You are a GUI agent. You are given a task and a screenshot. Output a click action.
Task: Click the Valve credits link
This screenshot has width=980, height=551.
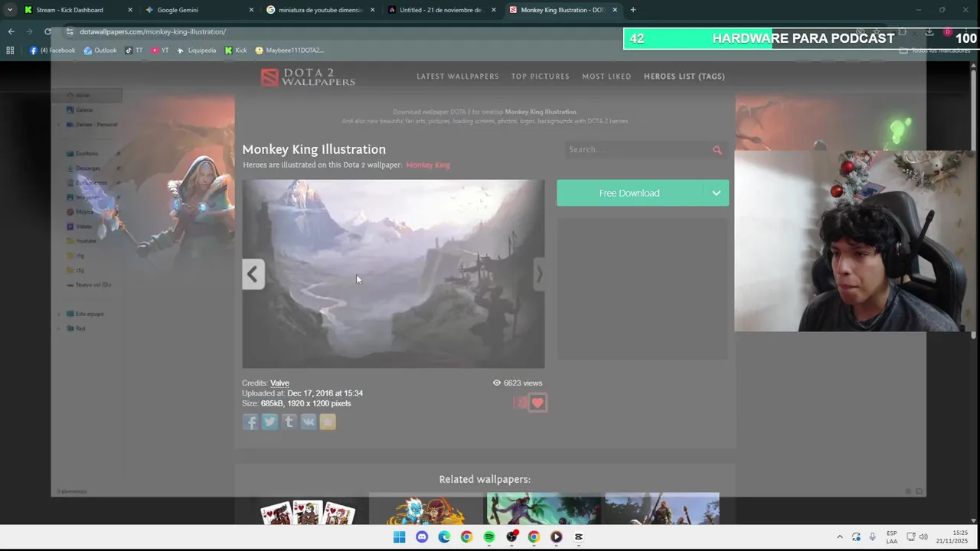(279, 383)
